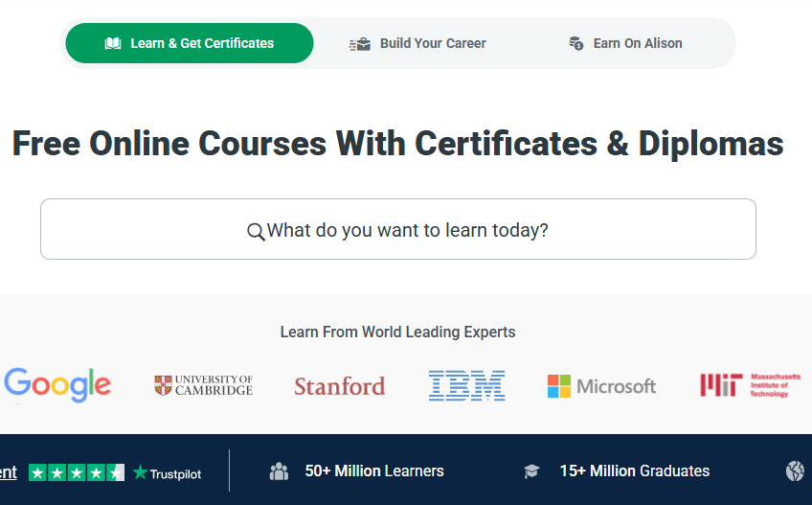This screenshot has width=812, height=505.
Task: Click the 50+ Million Learners text
Action: [373, 471]
